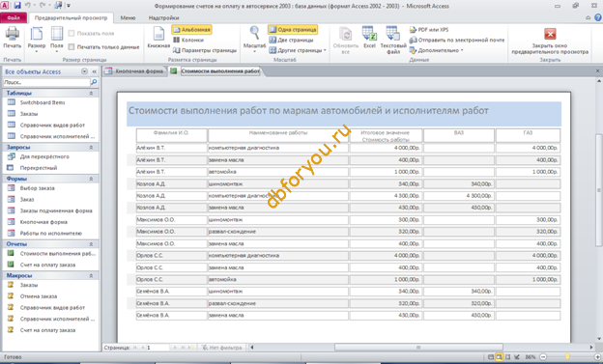Image resolution: width=603 pixels, height=364 pixels.
Task: Click Report view icon in status bar
Action: click(x=490, y=357)
